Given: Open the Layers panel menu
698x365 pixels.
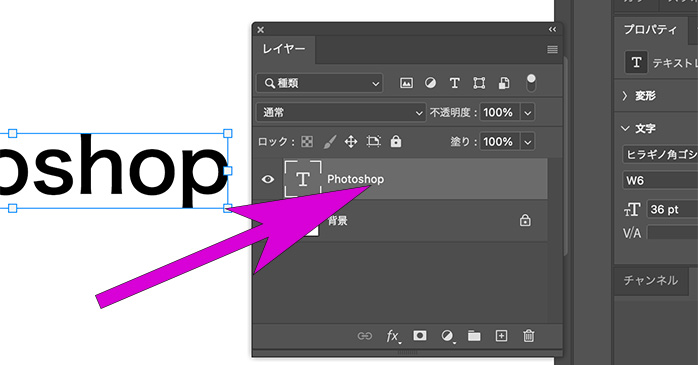Looking at the screenshot, I should (x=552, y=49).
